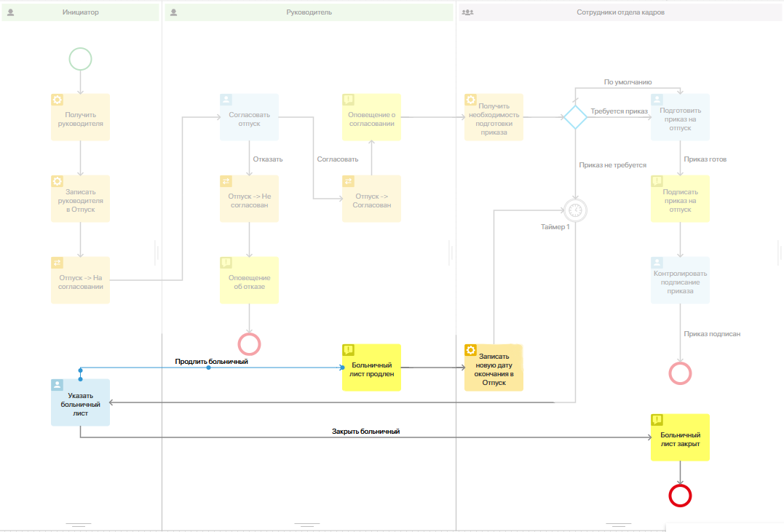Select the Timer 1 clock event
This screenshot has width=784, height=532.
coord(575,210)
